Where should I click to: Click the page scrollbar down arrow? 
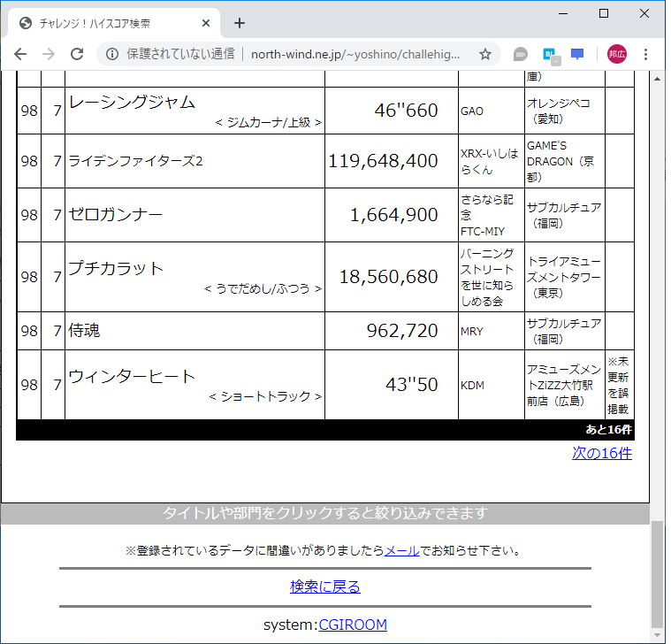coord(658,635)
